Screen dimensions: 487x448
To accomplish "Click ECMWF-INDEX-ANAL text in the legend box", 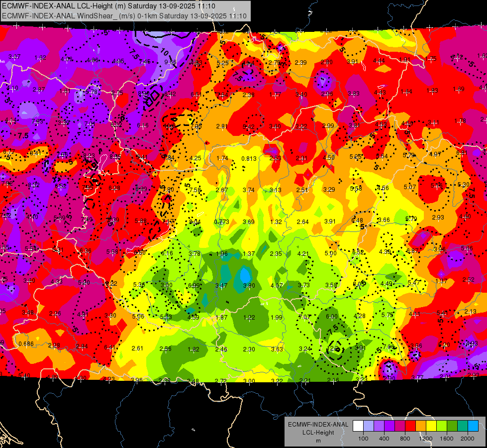I will tap(318, 425).
